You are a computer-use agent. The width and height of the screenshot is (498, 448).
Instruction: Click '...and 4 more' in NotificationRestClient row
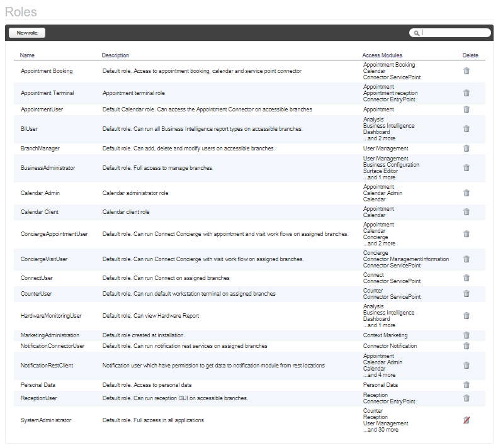tap(379, 375)
